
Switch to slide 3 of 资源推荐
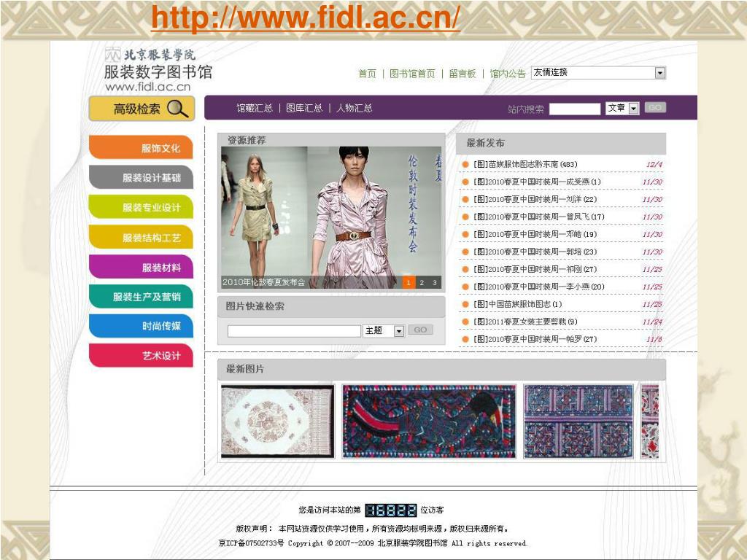435,282
